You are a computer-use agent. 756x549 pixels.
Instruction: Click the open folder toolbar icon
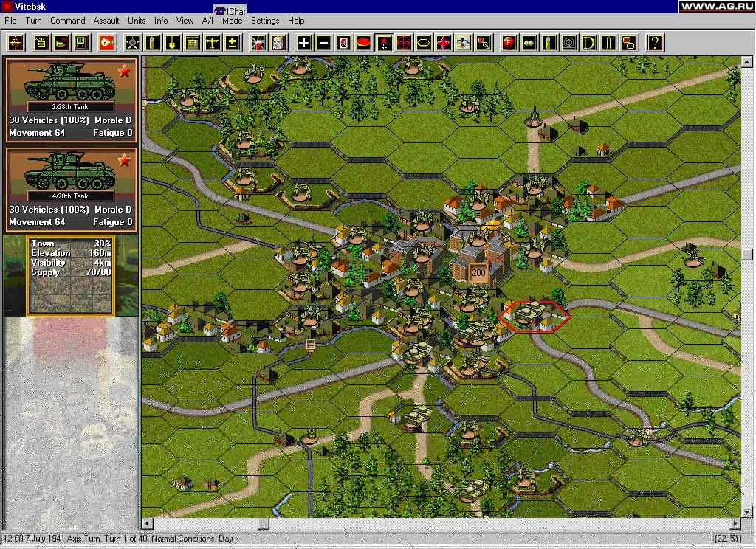[x=61, y=43]
